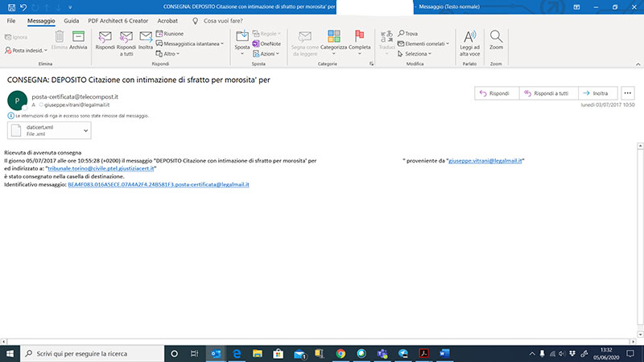Create a Riunione from this message
This screenshot has height=362, width=644.
[x=170, y=34]
